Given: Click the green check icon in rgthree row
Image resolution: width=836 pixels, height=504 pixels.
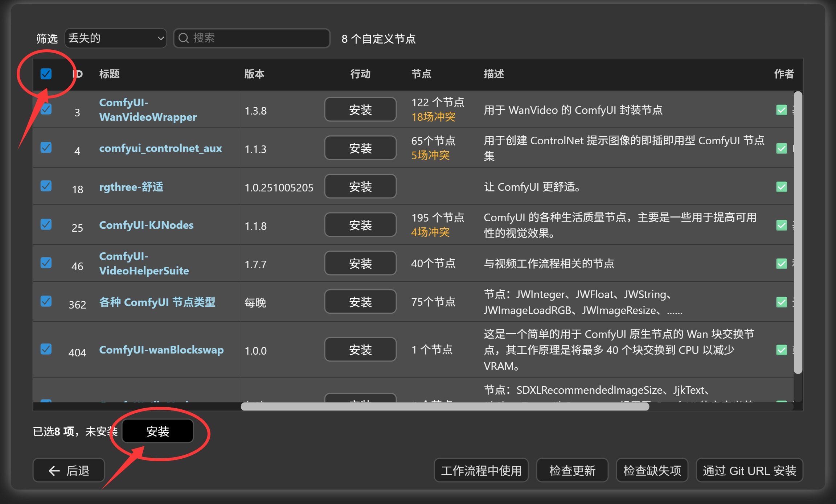Looking at the screenshot, I should pos(781,187).
